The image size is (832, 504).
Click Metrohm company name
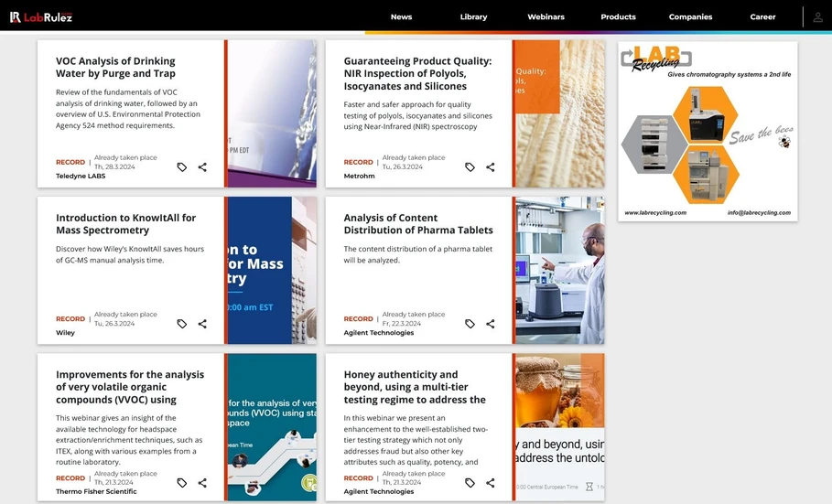click(359, 177)
